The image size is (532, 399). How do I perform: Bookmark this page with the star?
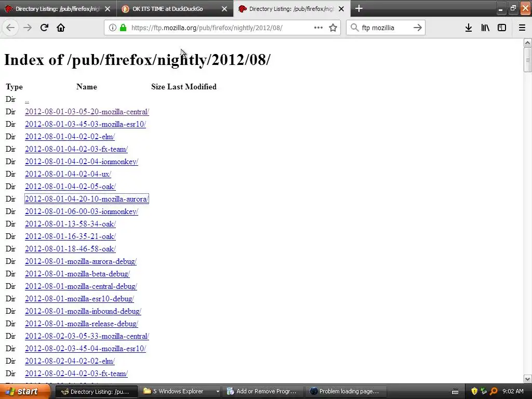coord(333,28)
